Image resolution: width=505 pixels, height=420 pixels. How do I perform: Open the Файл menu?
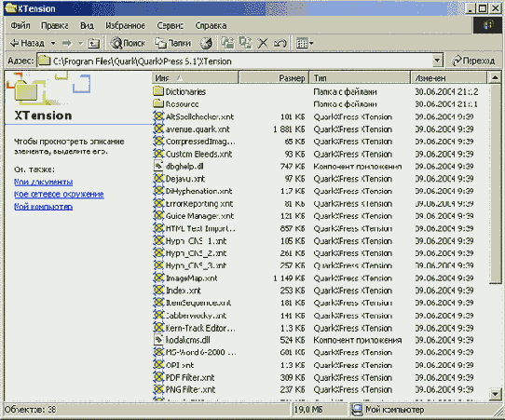click(20, 25)
